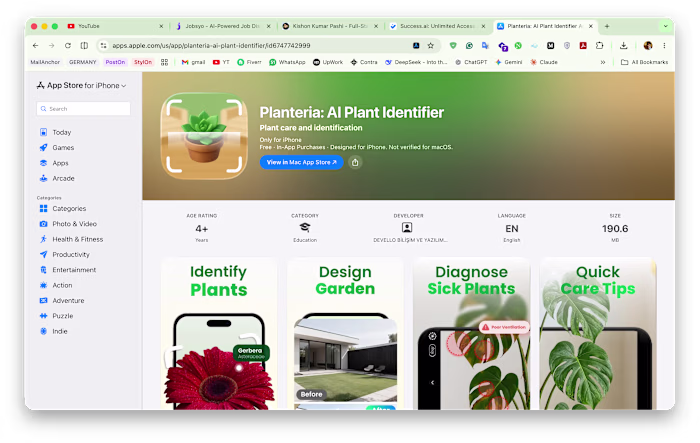Bookmark this page with the star icon
Image resolution: width=700 pixels, height=443 pixels.
click(x=431, y=45)
